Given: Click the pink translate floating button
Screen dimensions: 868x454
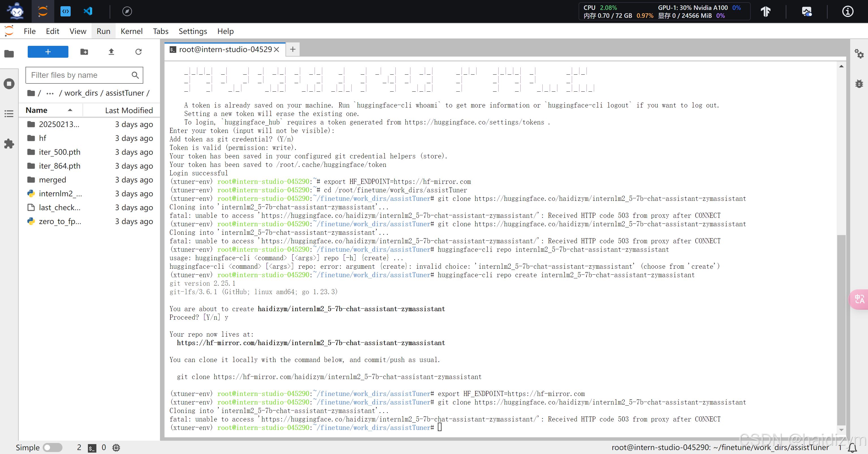Looking at the screenshot, I should click(859, 299).
